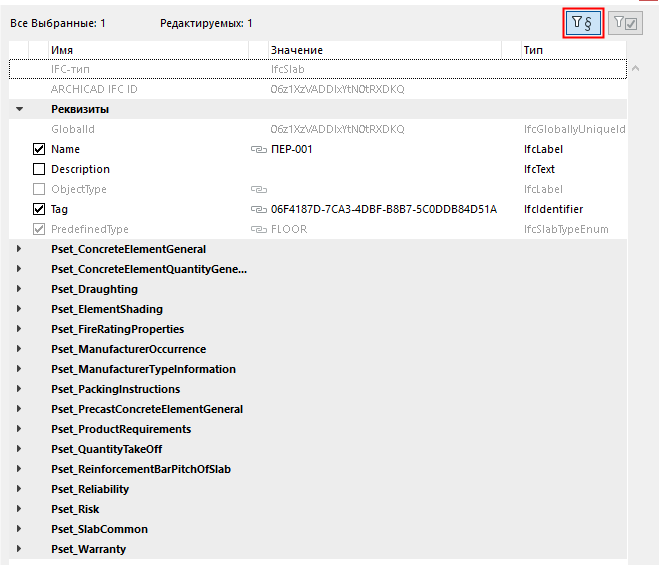Uncheck the Tag attribute checkbox

pyautogui.click(x=39, y=209)
